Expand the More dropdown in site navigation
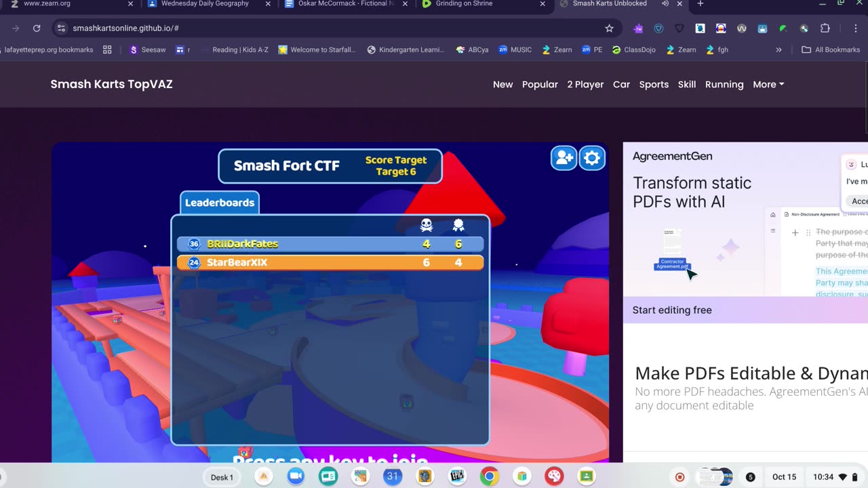This screenshot has width=868, height=488. point(768,85)
